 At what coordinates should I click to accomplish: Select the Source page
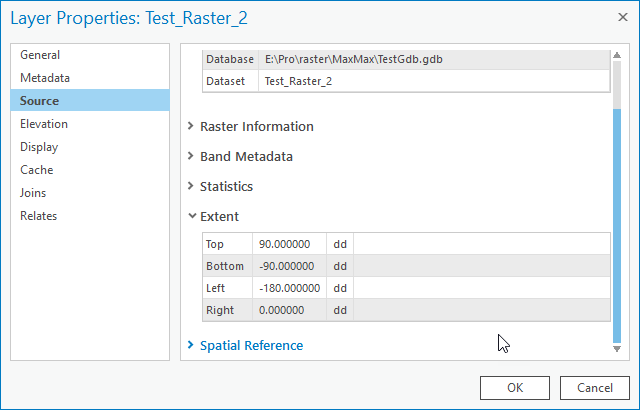(x=40, y=101)
